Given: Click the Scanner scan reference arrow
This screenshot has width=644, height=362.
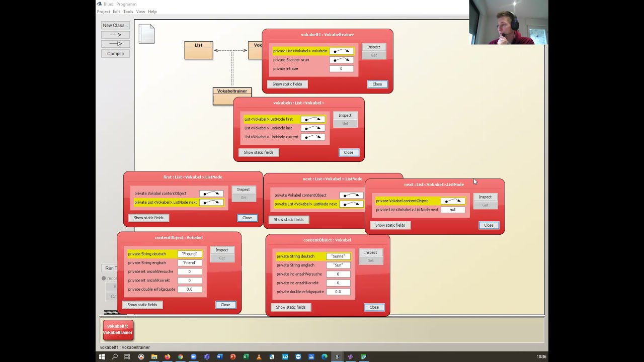Looking at the screenshot, I should click(342, 60).
